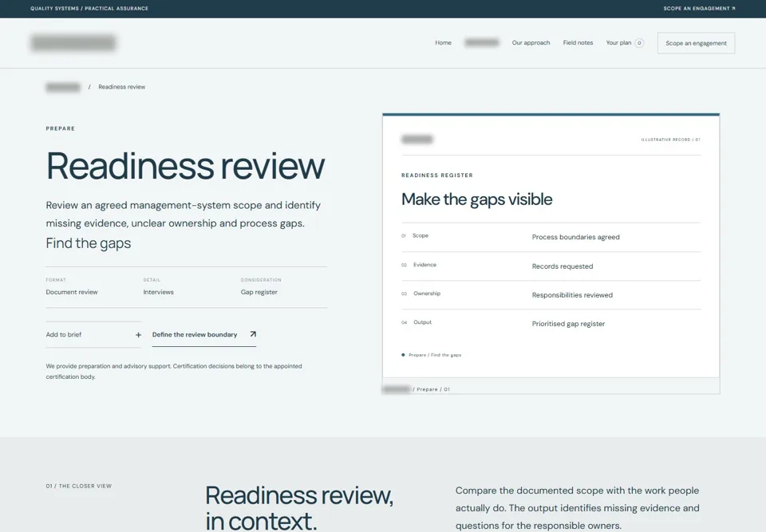The image size is (766, 532).
Task: Click the blurred site logo in the header
Action: 73,43
